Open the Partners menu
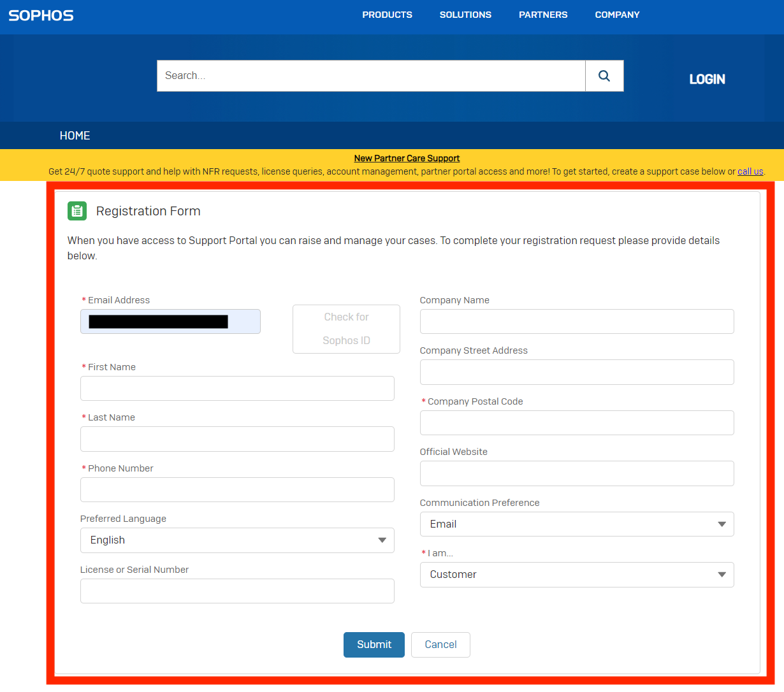Screen dimensions: 784x692 [x=543, y=15]
